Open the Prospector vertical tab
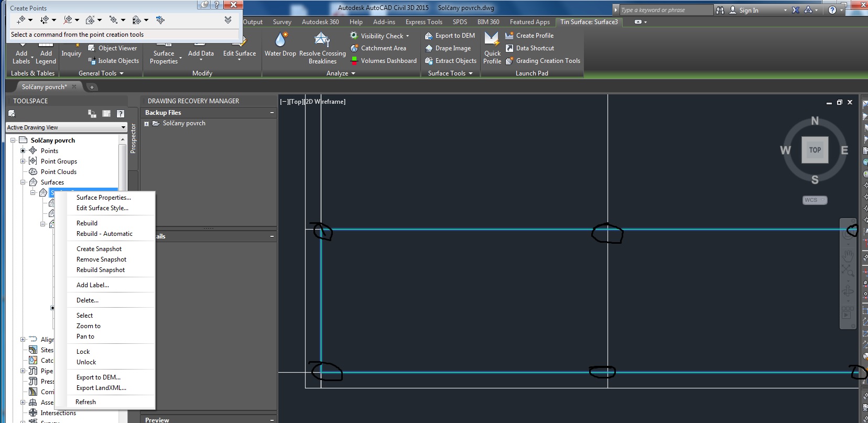The height and width of the screenshot is (423, 868). (133, 138)
